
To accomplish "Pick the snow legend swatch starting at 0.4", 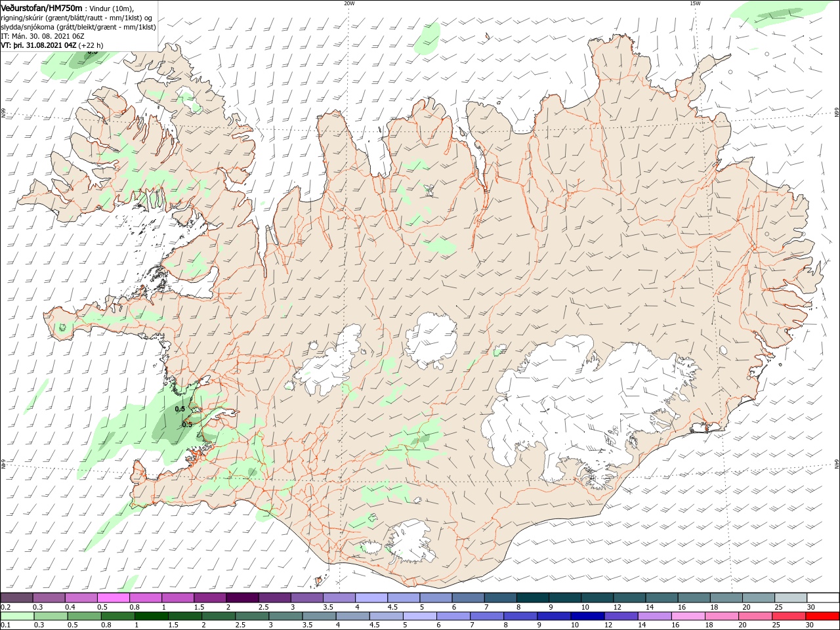I will click(81, 597).
